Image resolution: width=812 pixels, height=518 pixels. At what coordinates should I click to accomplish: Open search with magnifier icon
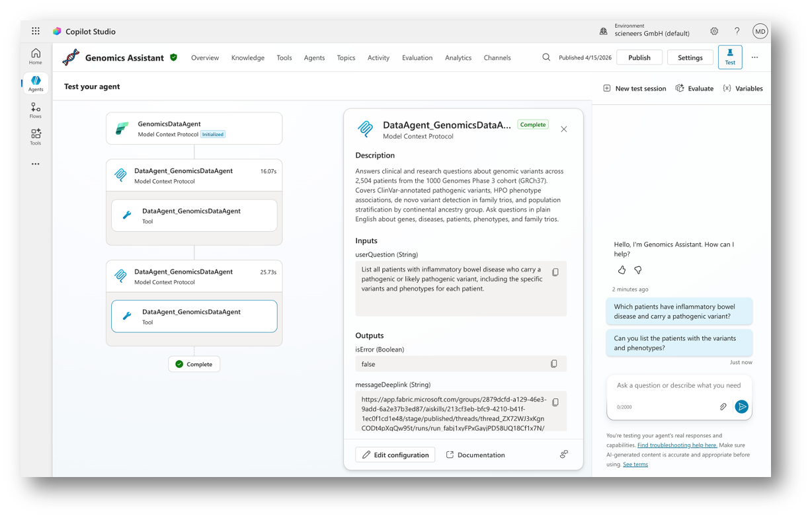click(x=546, y=57)
